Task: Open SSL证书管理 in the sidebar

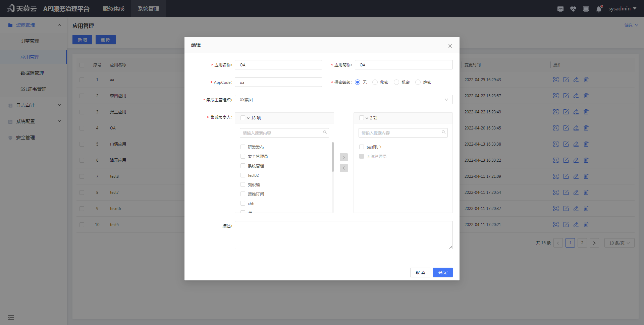Action: pyautogui.click(x=33, y=89)
